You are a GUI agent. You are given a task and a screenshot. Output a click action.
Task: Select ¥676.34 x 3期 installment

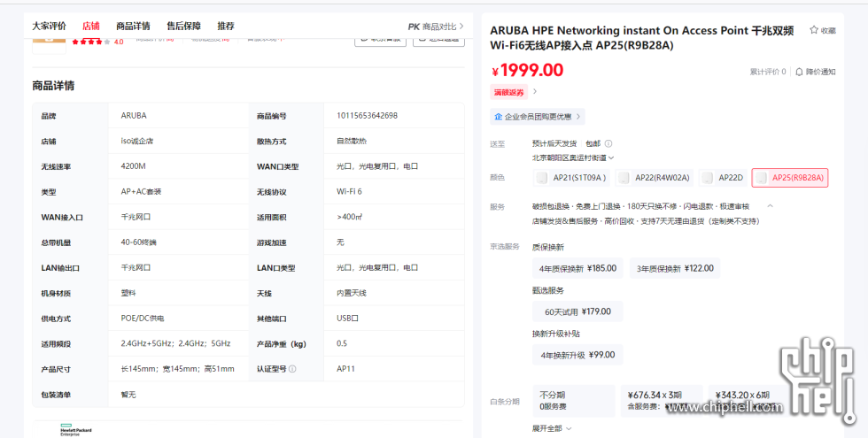[x=662, y=401]
